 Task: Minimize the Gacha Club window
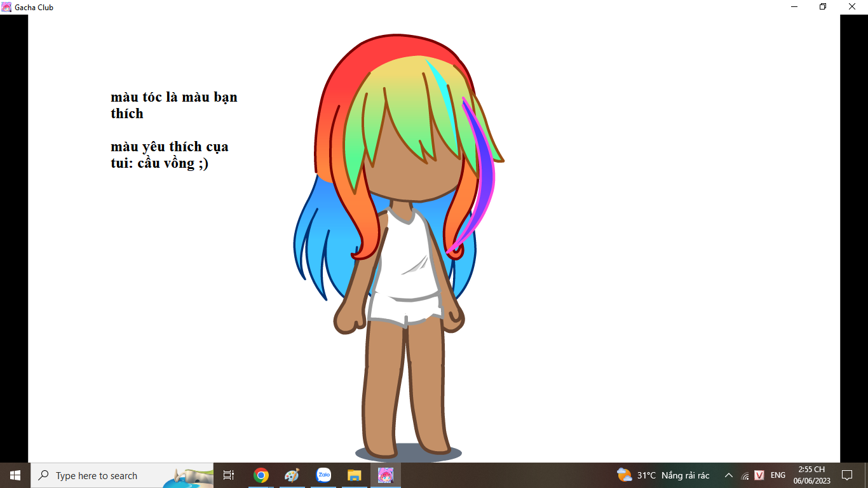pos(794,7)
